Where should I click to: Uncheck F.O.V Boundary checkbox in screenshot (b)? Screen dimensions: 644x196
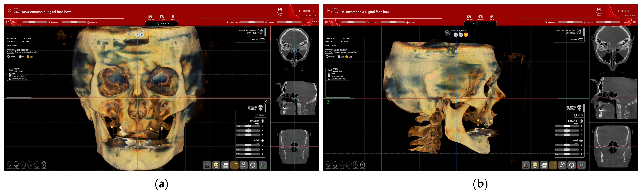[329, 76]
